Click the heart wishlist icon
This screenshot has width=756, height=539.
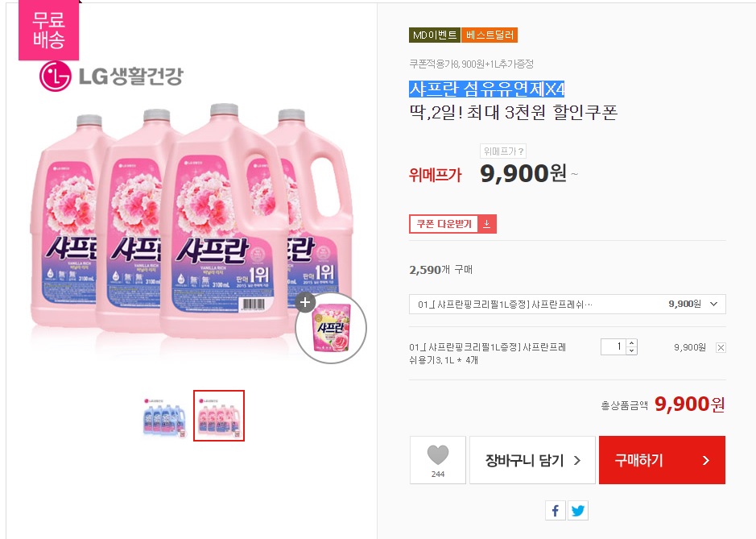(437, 456)
